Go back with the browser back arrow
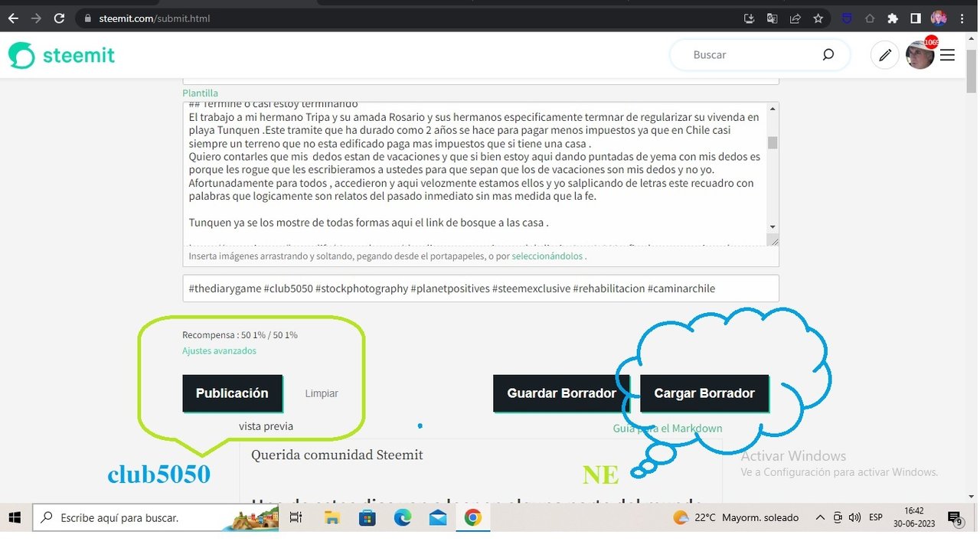Screen dimensions: 980x551 pos(13,18)
